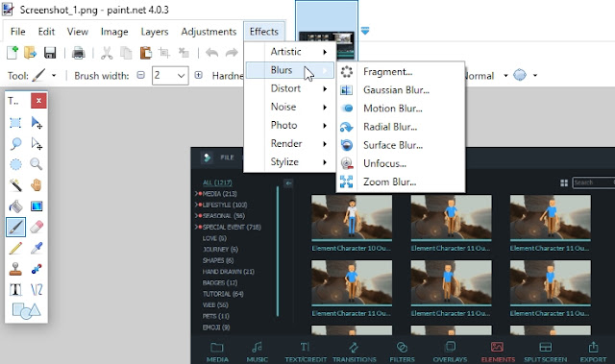Select the Gradient tool
This screenshot has width=615, height=364.
37,206
